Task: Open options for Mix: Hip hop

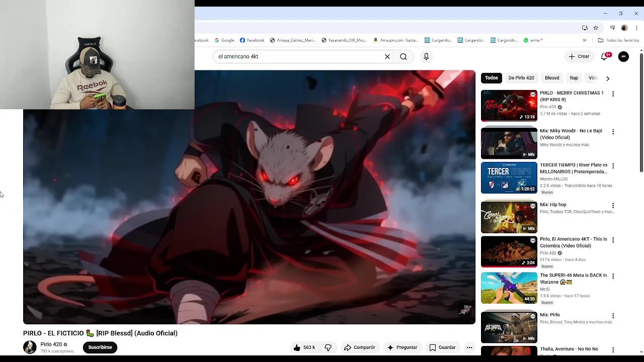Action: coord(613,206)
